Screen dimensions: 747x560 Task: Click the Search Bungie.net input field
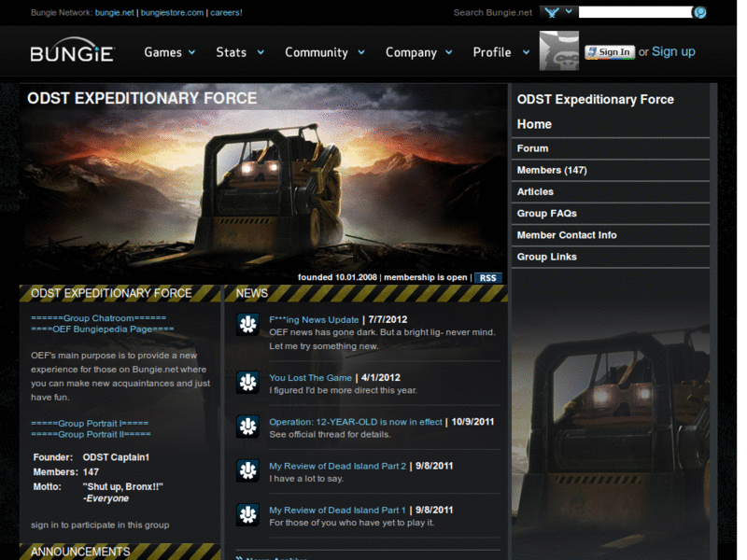click(636, 12)
